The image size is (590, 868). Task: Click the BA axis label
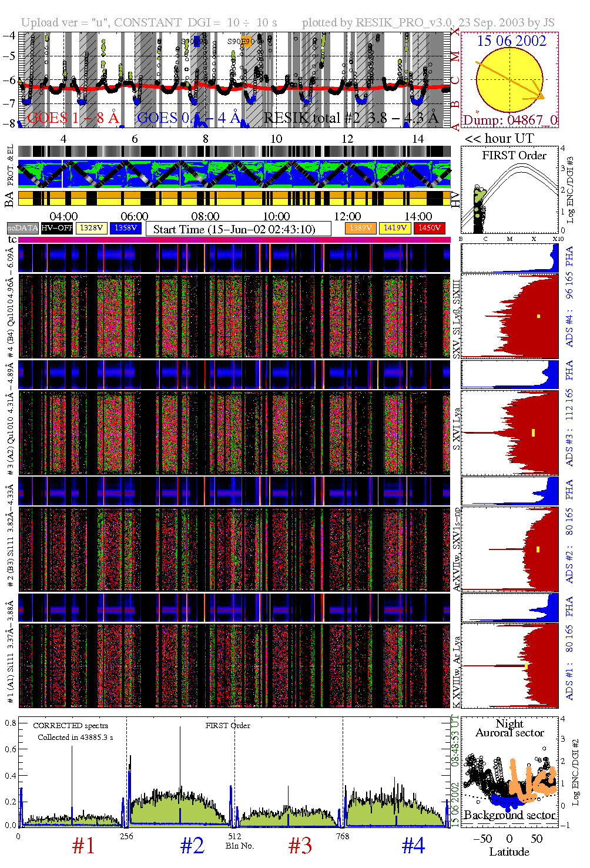click(x=9, y=199)
